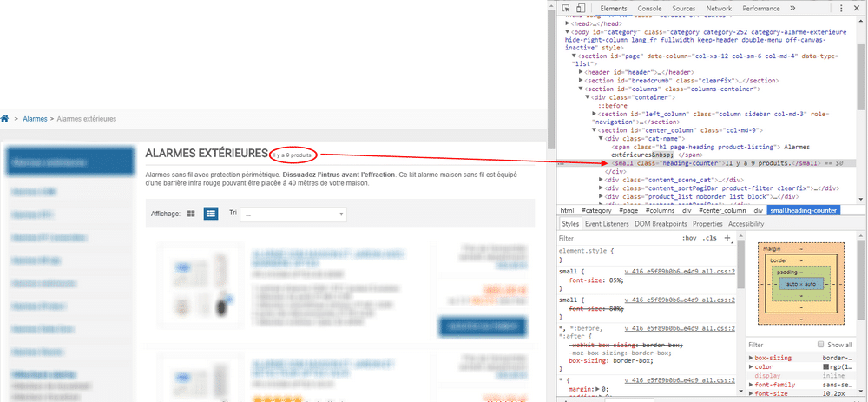Switch to grid view display icon
Image resolution: width=868 pixels, height=402 pixels.
(191, 214)
